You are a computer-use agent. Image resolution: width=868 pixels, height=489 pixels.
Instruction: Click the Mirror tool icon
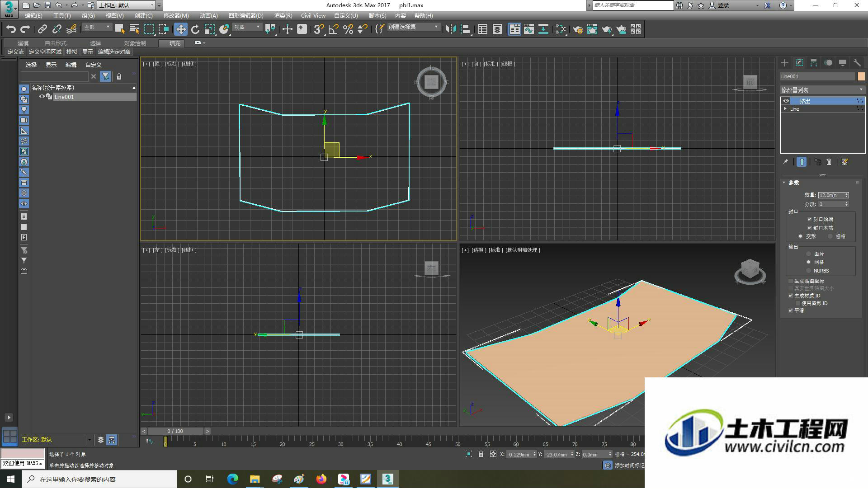pos(451,29)
